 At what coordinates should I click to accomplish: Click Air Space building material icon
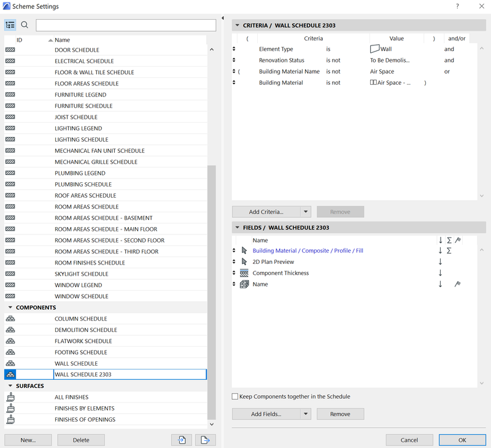[x=373, y=83]
